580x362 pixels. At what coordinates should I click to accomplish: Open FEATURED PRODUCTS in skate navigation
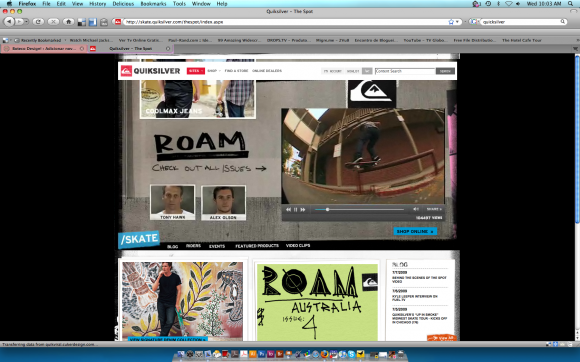[257, 246]
